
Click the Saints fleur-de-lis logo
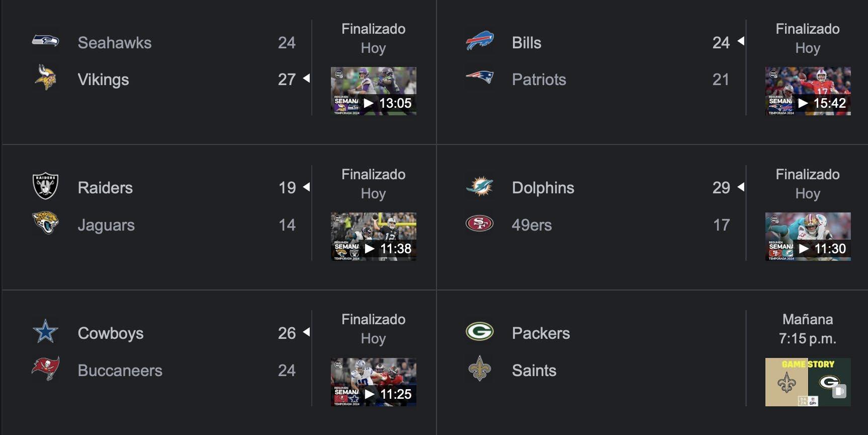coord(479,369)
